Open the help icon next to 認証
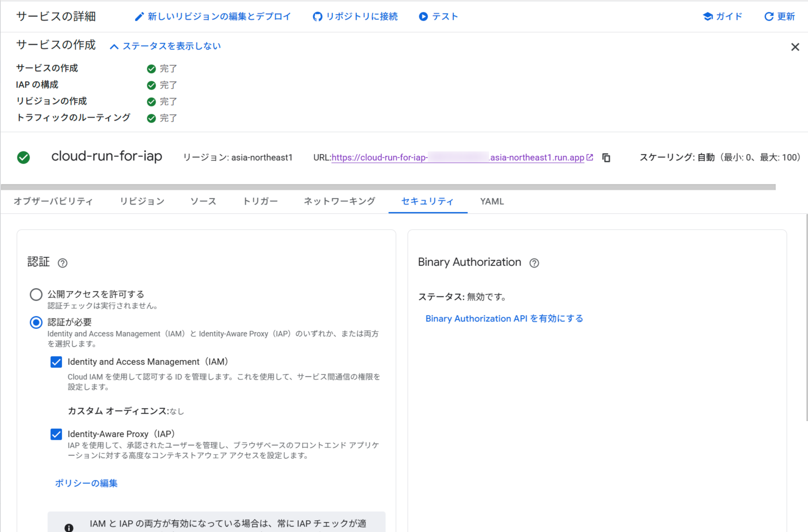 pos(62,263)
